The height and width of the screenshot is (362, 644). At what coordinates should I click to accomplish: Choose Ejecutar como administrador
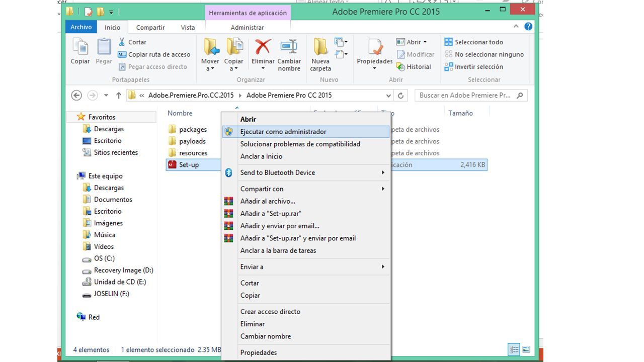(306, 132)
